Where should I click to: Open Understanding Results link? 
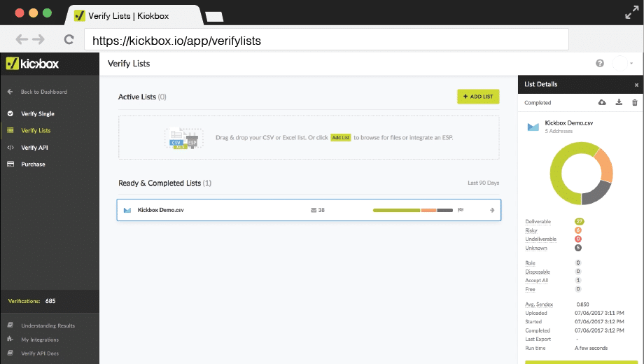48,325
